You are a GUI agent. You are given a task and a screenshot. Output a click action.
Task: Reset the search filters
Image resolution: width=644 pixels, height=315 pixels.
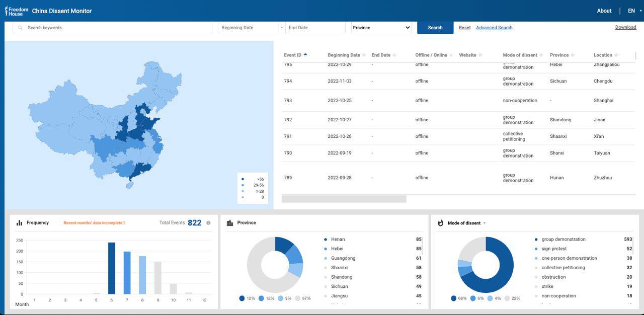click(465, 28)
